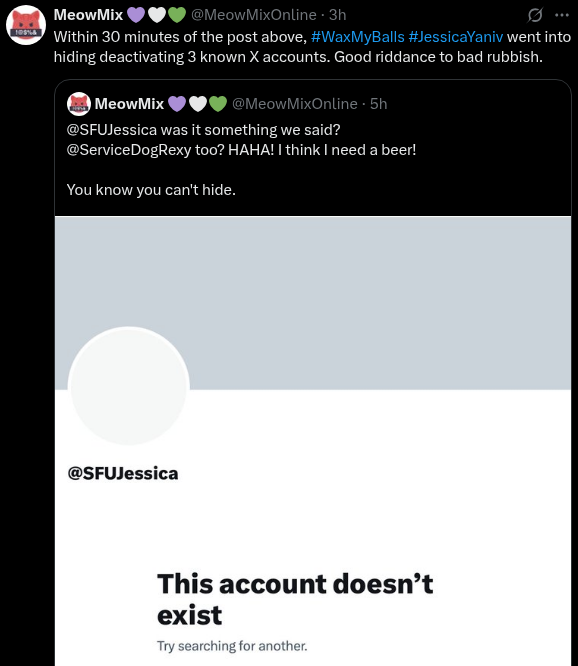Open the three-dot more options menu
The image size is (578, 666).
tap(561, 15)
